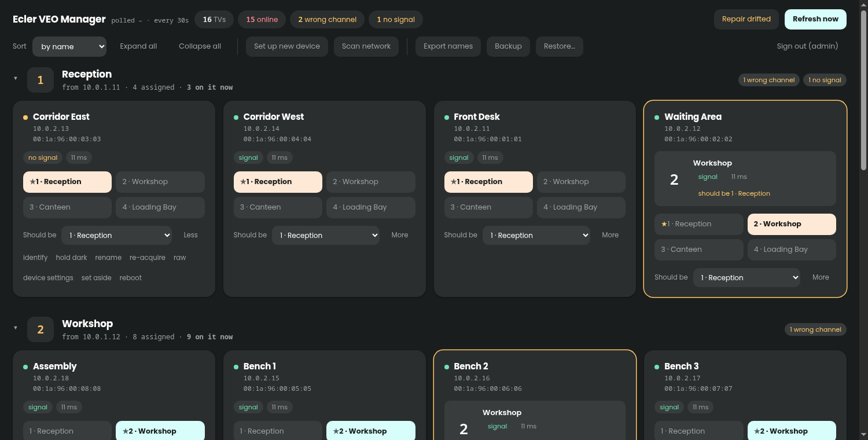Expand More options on Front Desk

(x=610, y=235)
